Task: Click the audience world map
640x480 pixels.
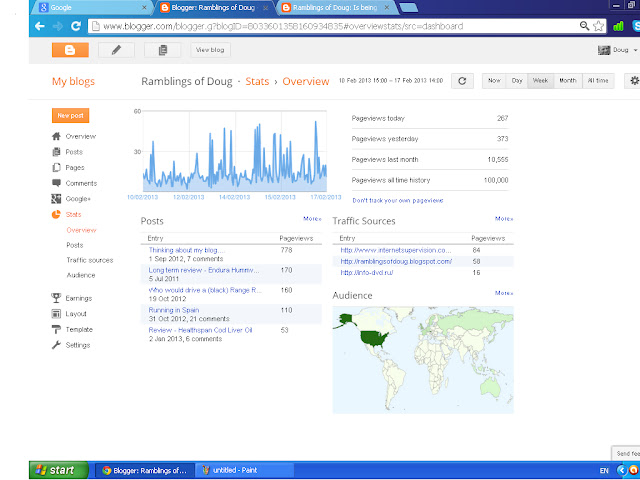Action: (423, 360)
